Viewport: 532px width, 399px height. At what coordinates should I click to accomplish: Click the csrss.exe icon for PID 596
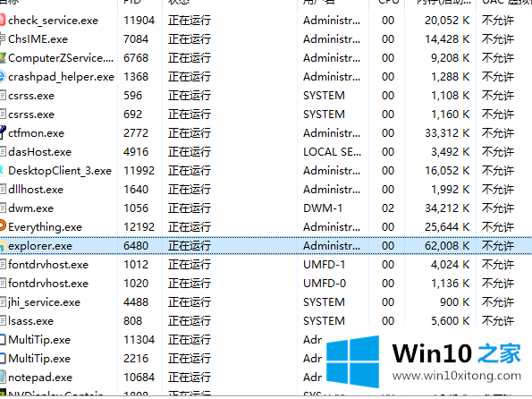[3, 95]
